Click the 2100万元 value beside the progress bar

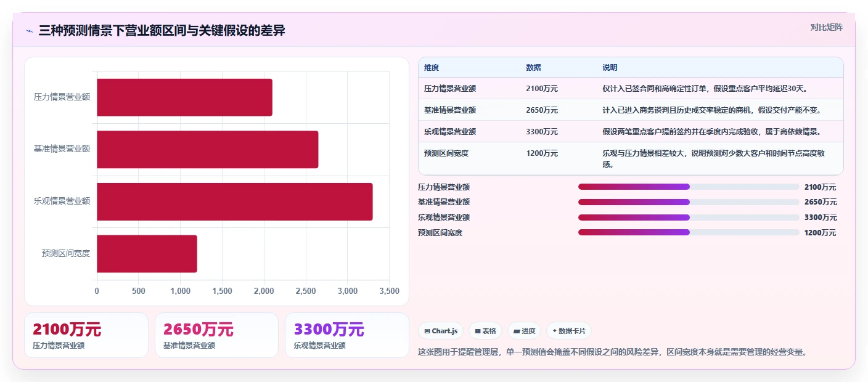[821, 187]
